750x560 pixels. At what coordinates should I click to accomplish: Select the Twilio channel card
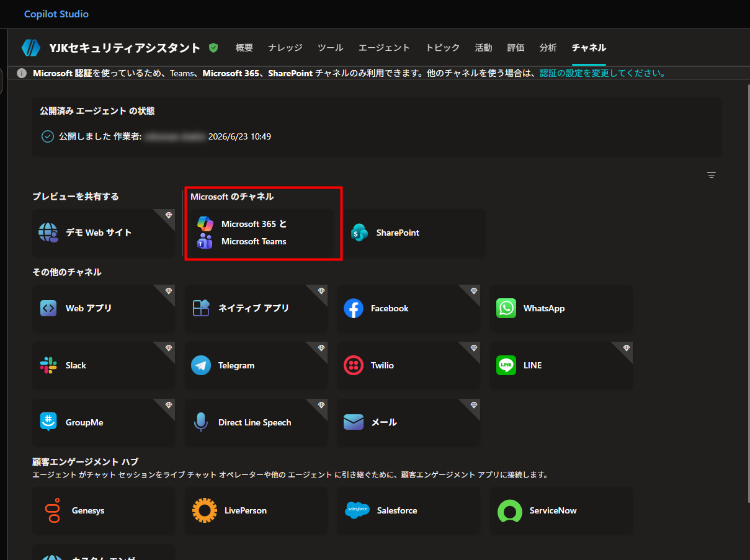409,365
